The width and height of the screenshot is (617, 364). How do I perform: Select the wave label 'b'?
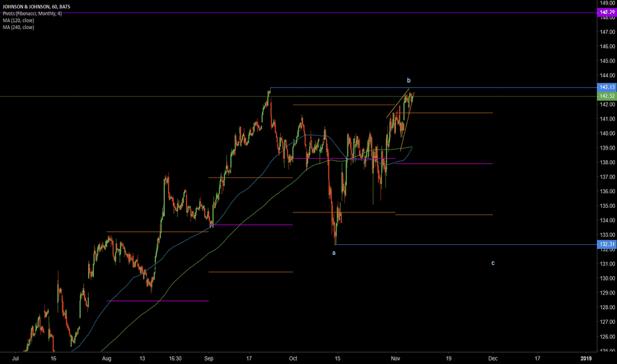[x=408, y=80]
